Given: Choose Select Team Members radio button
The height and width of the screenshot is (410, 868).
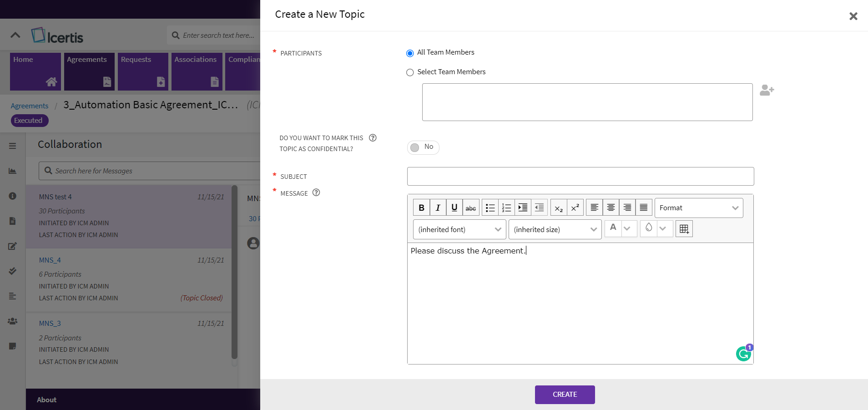Looking at the screenshot, I should pos(410,72).
